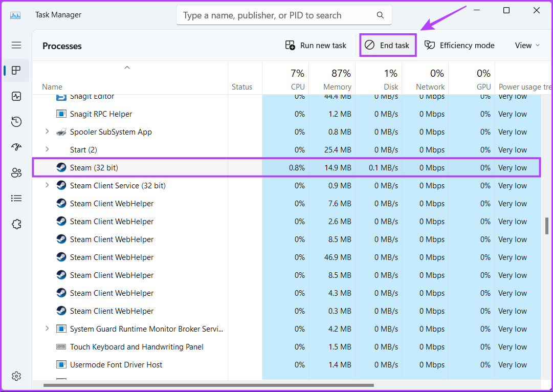Sort by Disk column header
The width and height of the screenshot is (553, 392).
tap(379, 78)
